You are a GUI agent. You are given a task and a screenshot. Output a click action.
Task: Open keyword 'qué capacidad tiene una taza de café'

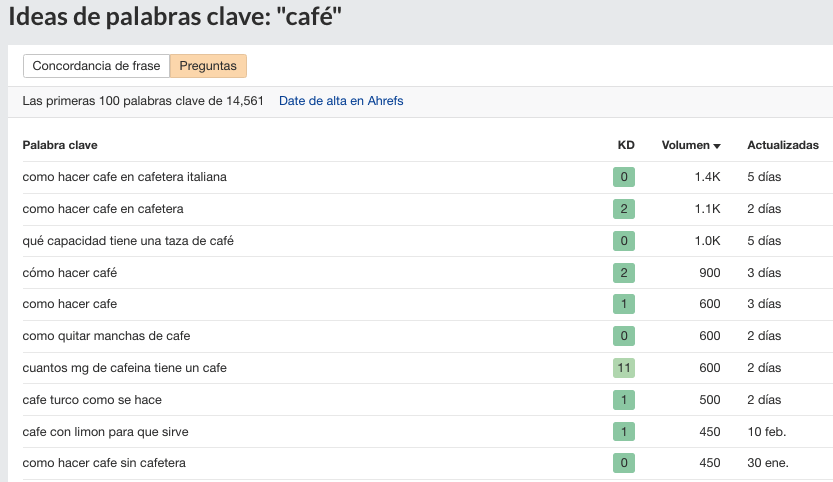pos(128,241)
